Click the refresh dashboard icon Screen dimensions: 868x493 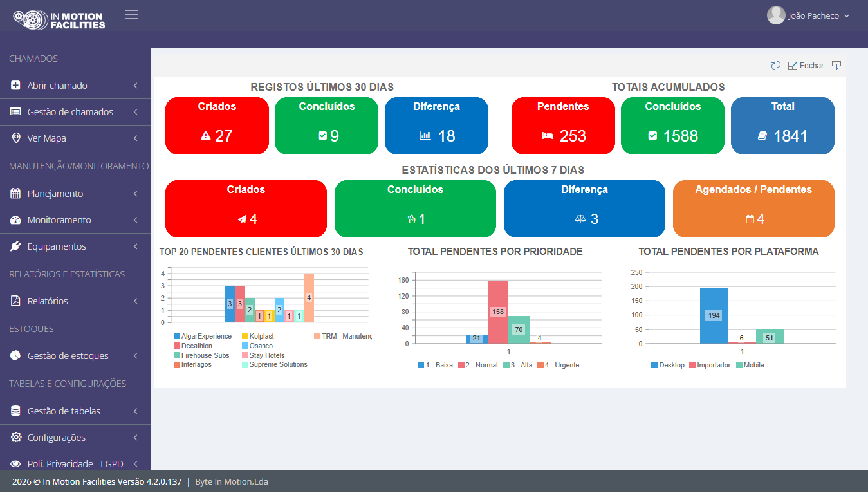point(776,65)
